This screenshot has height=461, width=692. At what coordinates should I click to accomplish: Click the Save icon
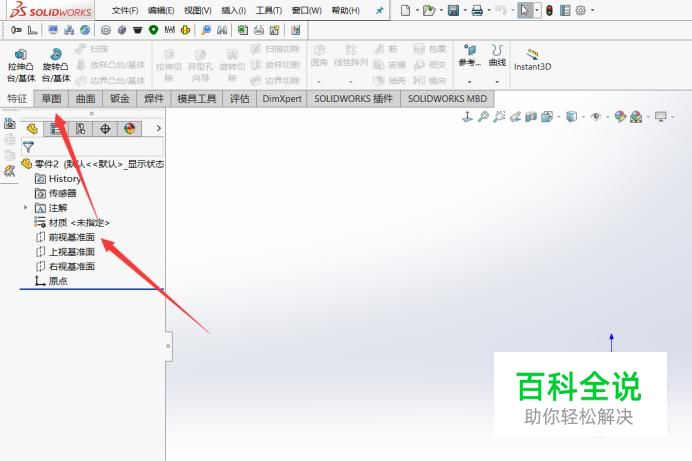click(453, 10)
